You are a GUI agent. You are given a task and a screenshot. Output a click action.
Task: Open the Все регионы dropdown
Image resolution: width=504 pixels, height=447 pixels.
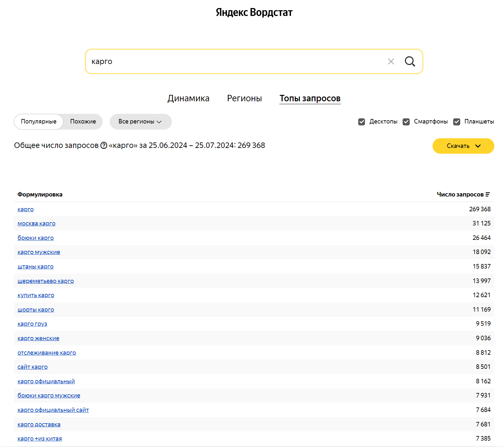(140, 122)
